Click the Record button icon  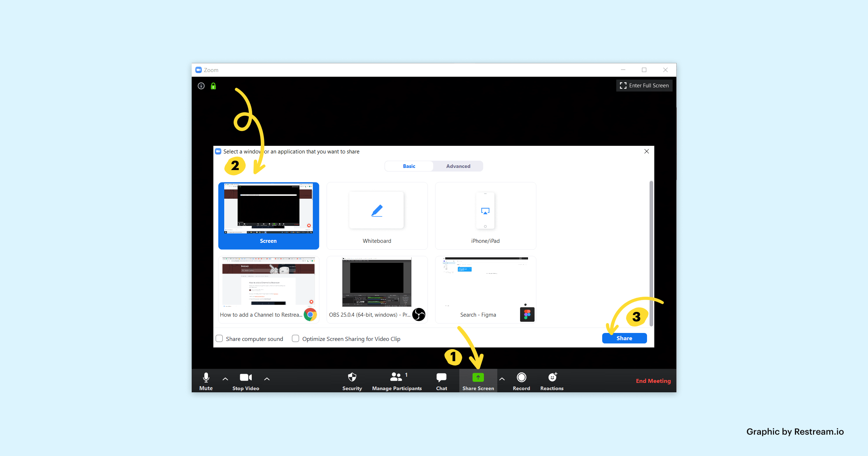click(x=520, y=377)
